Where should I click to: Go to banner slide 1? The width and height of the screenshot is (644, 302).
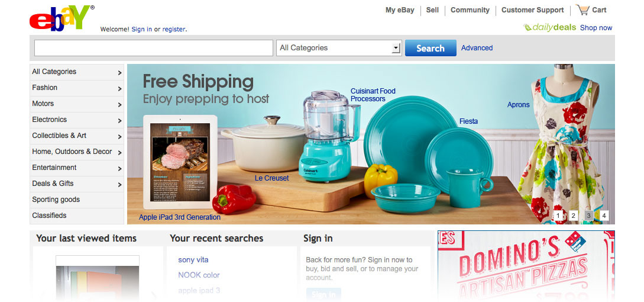click(x=558, y=216)
